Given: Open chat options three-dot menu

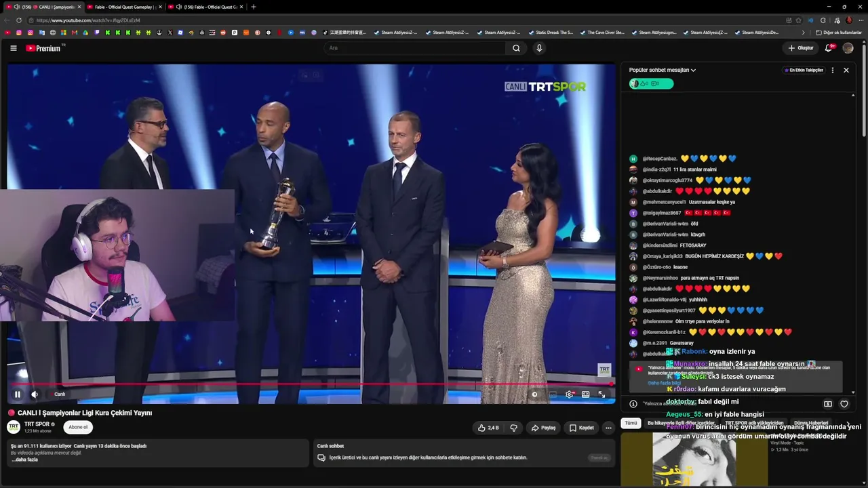Looking at the screenshot, I should 833,70.
